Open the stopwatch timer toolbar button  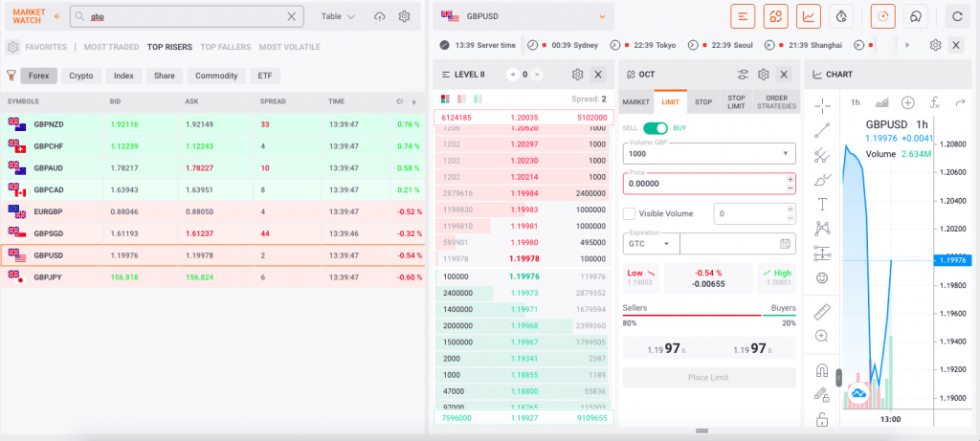click(x=841, y=16)
